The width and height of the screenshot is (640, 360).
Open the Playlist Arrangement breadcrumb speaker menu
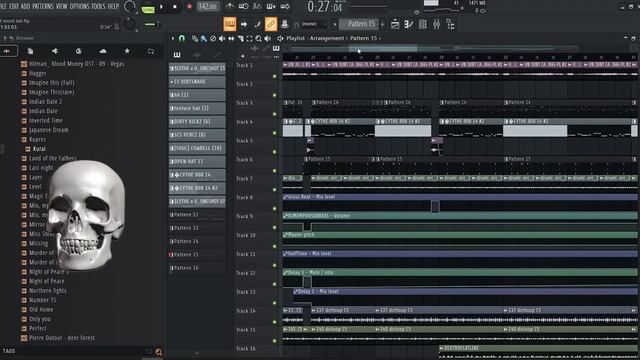[280, 38]
